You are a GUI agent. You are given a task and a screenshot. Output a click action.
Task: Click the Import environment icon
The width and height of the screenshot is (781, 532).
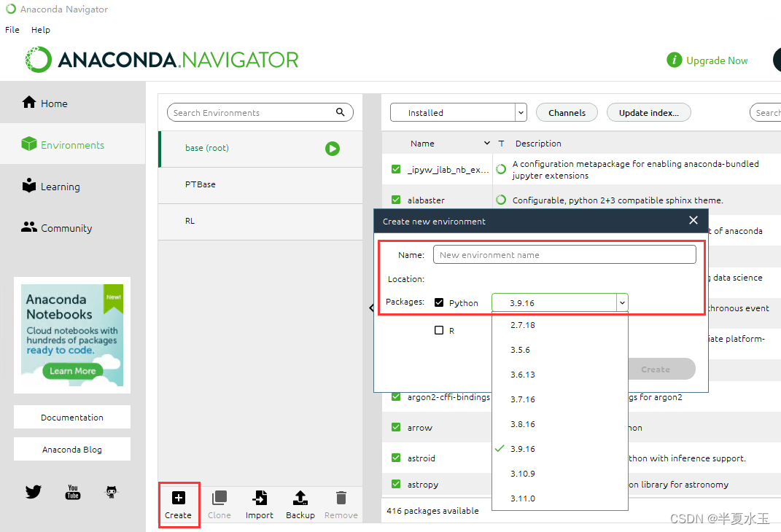tap(260, 498)
